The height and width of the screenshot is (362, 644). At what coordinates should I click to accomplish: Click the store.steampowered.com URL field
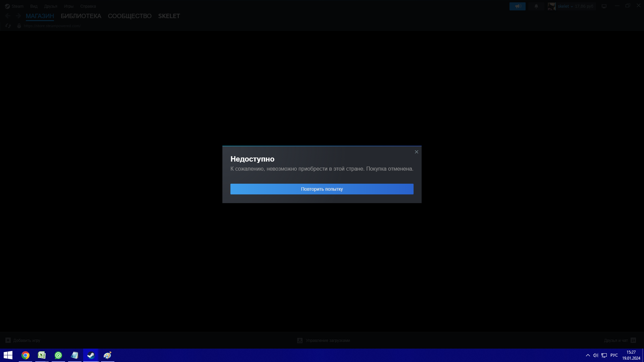click(x=52, y=26)
